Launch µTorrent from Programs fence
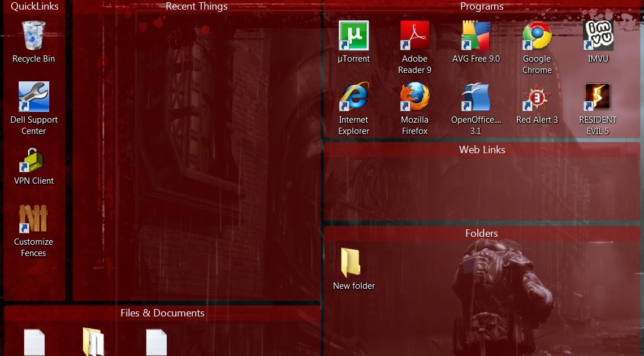Screen dimensions: 644x356 353,35
